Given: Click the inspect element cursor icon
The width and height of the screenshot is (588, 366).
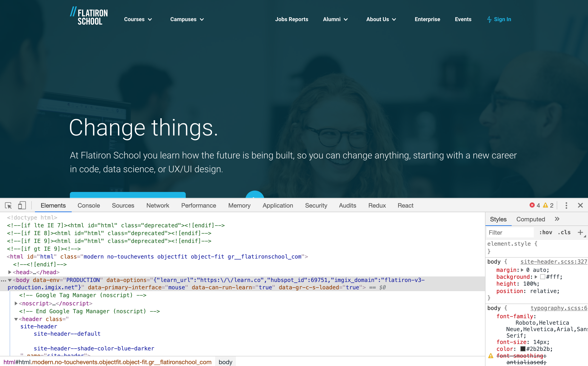Looking at the screenshot, I should point(9,205).
